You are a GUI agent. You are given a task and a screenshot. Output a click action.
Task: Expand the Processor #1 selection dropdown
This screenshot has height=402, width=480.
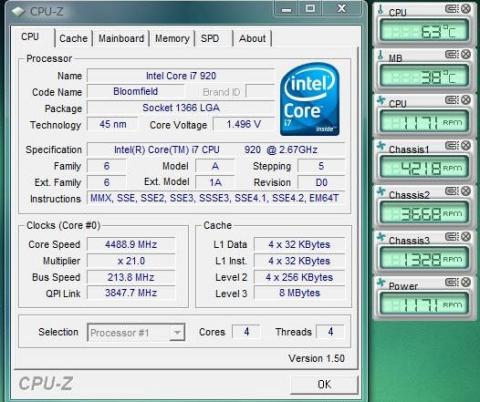(177, 332)
